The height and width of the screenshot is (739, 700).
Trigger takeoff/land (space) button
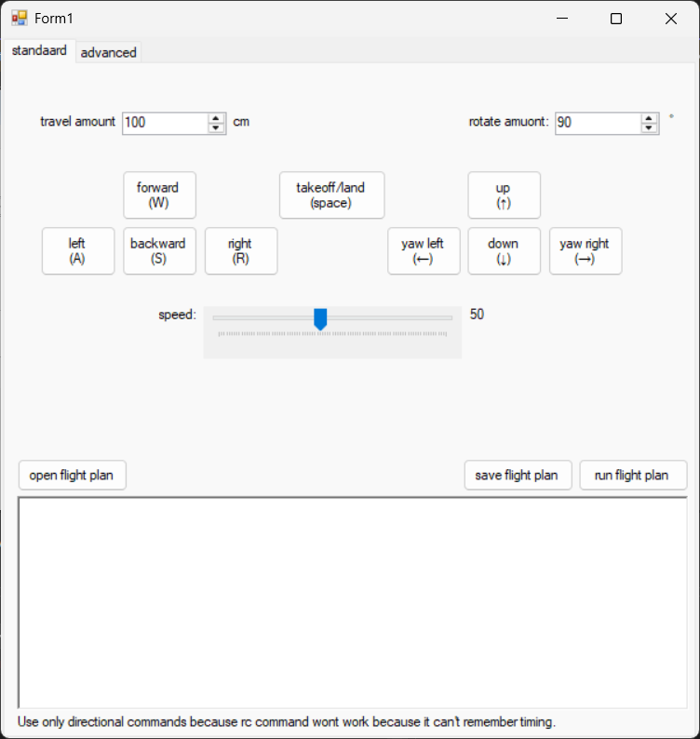pyautogui.click(x=331, y=195)
